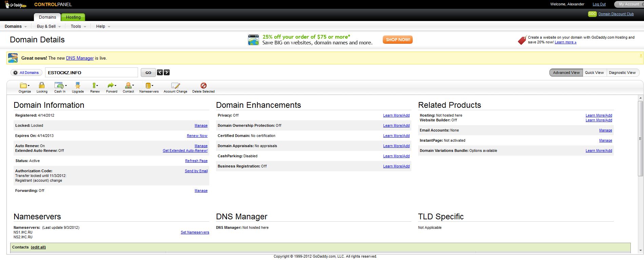Click Manage link for Auto Renew
The width and height of the screenshot is (644, 260).
click(x=201, y=146)
